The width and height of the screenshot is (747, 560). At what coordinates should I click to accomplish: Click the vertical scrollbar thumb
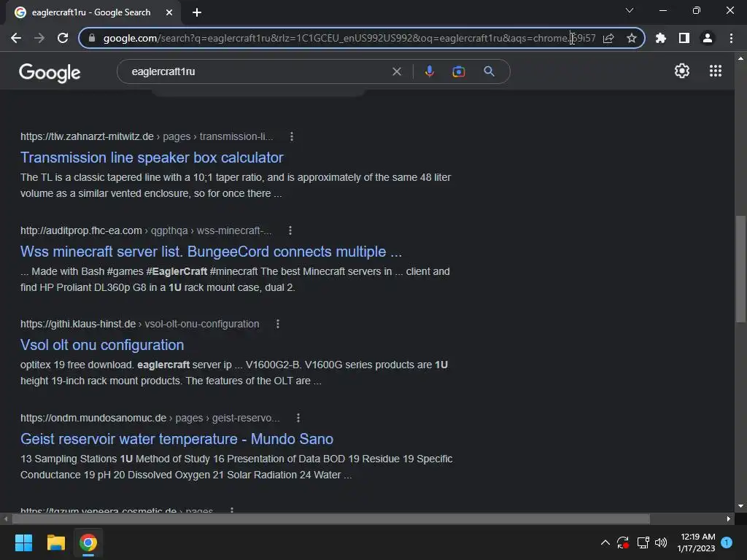tap(740, 269)
